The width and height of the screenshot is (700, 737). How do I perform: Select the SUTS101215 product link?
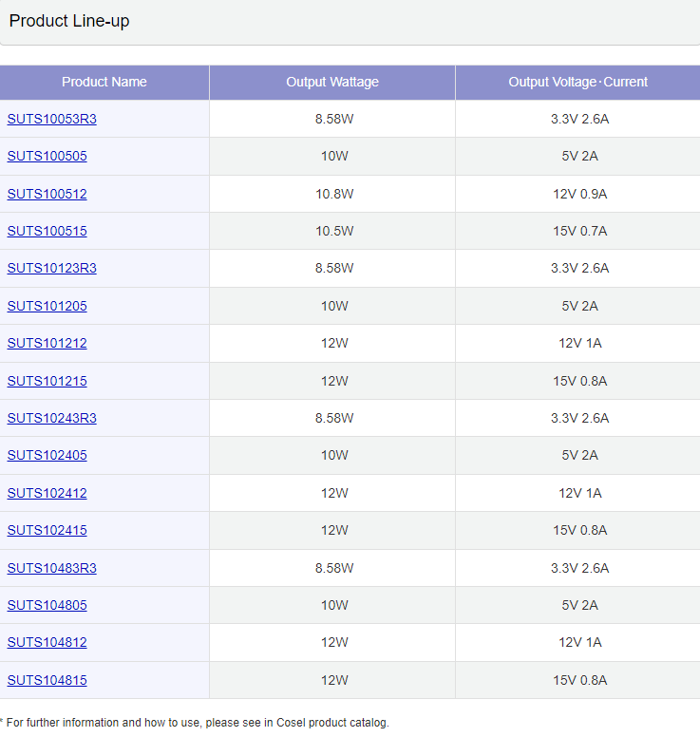[47, 381]
